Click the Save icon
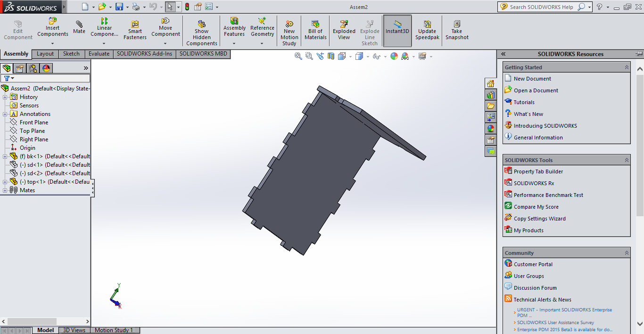 pyautogui.click(x=119, y=7)
